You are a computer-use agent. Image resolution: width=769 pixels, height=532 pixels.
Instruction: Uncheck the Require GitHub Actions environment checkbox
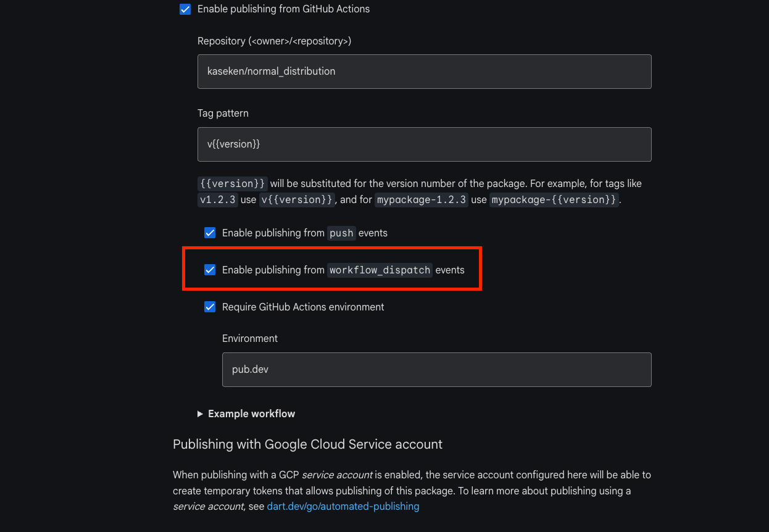210,307
